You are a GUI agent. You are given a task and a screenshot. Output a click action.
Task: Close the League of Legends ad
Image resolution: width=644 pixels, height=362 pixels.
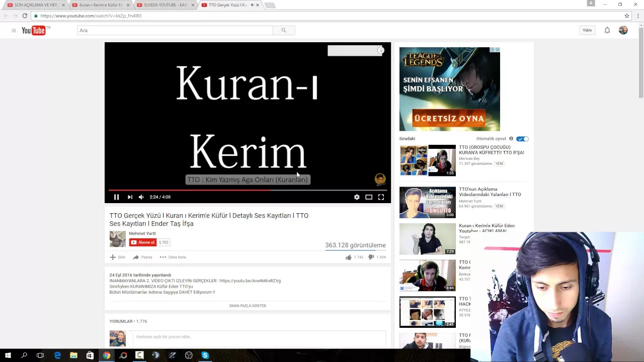[x=497, y=50]
